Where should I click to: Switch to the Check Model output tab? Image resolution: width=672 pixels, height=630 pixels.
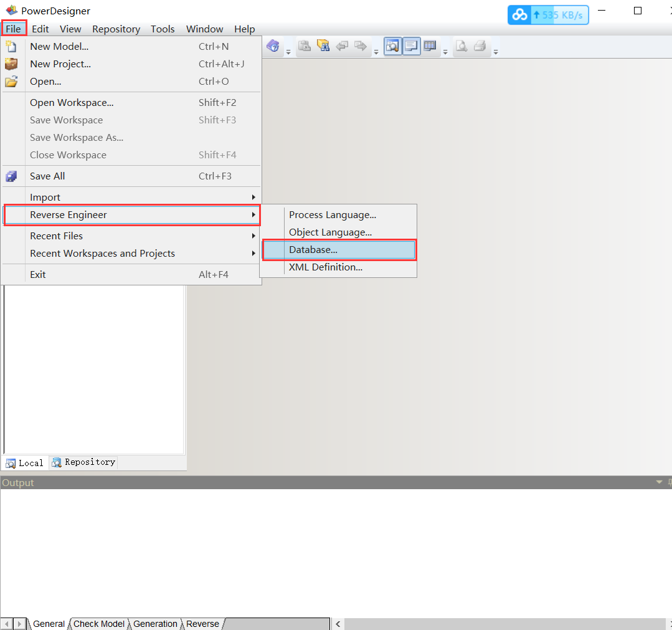pos(98,623)
